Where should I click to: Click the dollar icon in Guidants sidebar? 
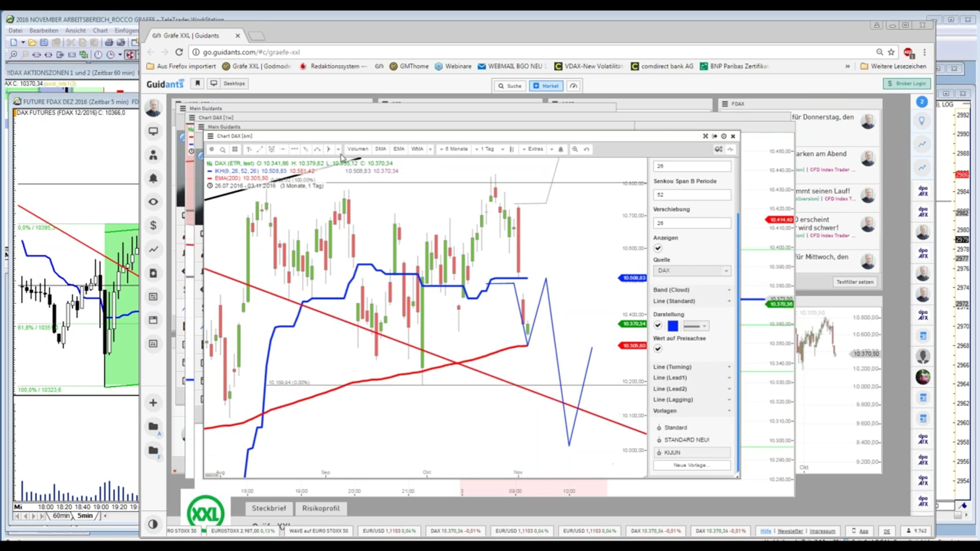(153, 225)
